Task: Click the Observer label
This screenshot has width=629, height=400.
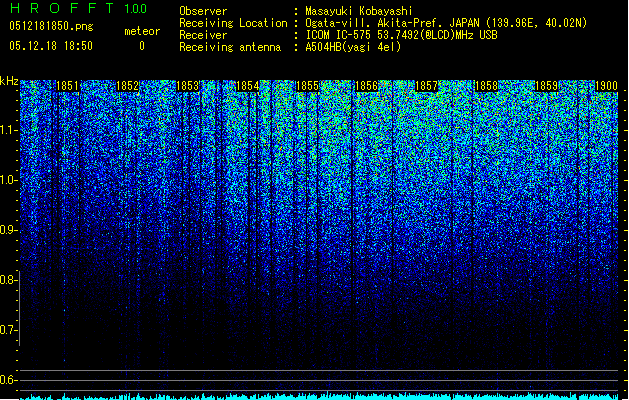Action: 203,11
